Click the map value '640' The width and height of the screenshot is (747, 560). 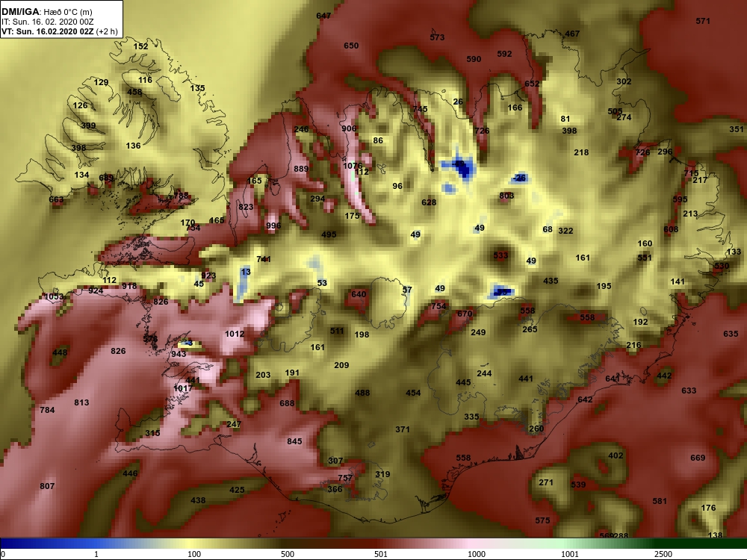click(359, 294)
